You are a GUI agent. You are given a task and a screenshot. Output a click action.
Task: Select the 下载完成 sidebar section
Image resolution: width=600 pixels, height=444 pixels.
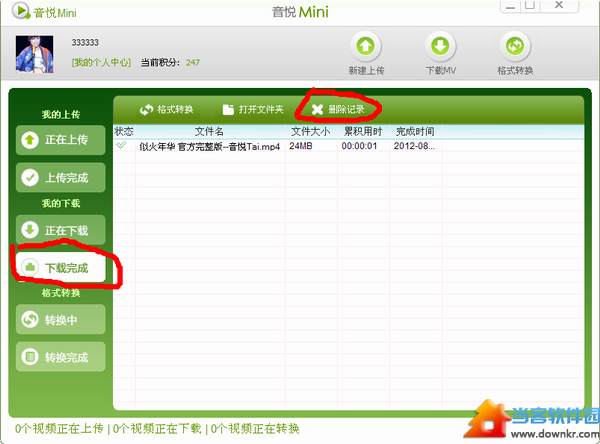[60, 267]
